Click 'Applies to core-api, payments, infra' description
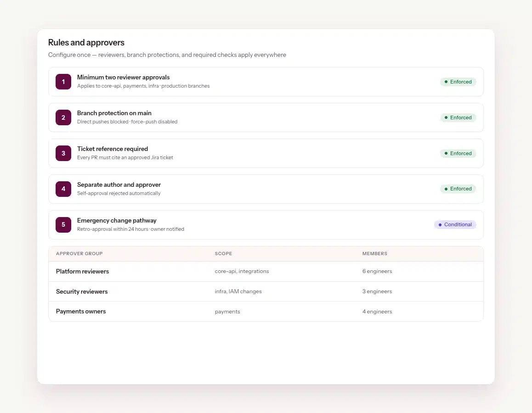This screenshot has width=532, height=413. (x=143, y=86)
